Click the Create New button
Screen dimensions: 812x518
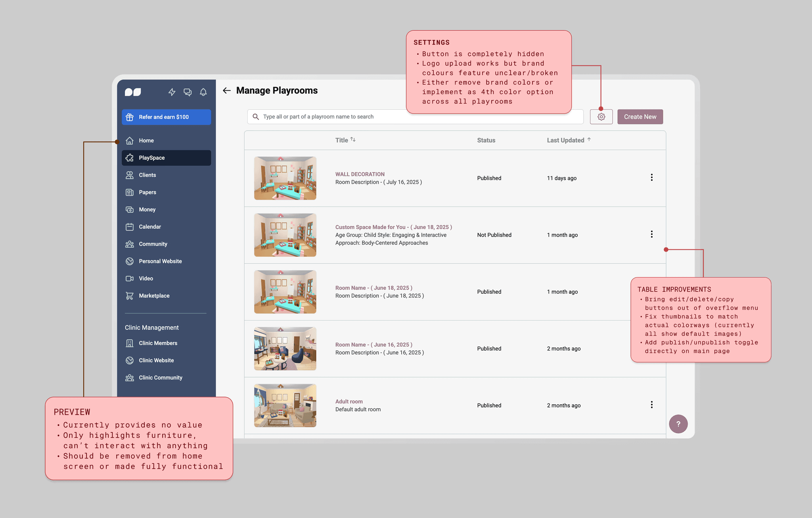[x=640, y=117]
